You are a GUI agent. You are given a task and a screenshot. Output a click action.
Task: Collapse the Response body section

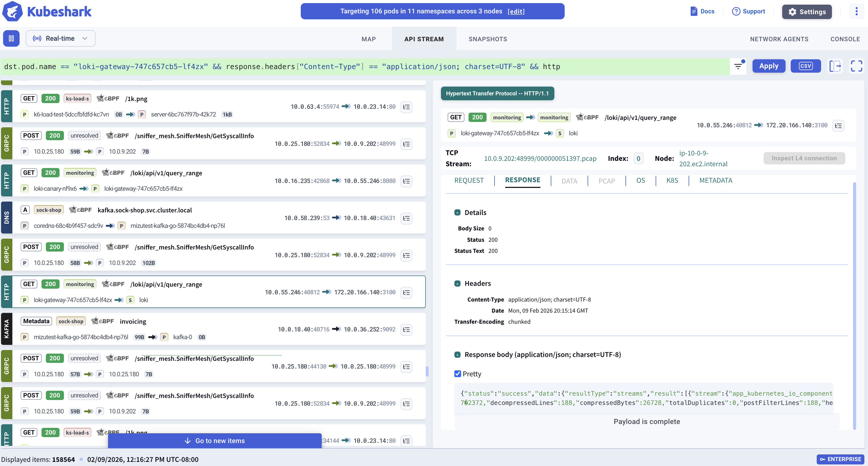(x=457, y=354)
